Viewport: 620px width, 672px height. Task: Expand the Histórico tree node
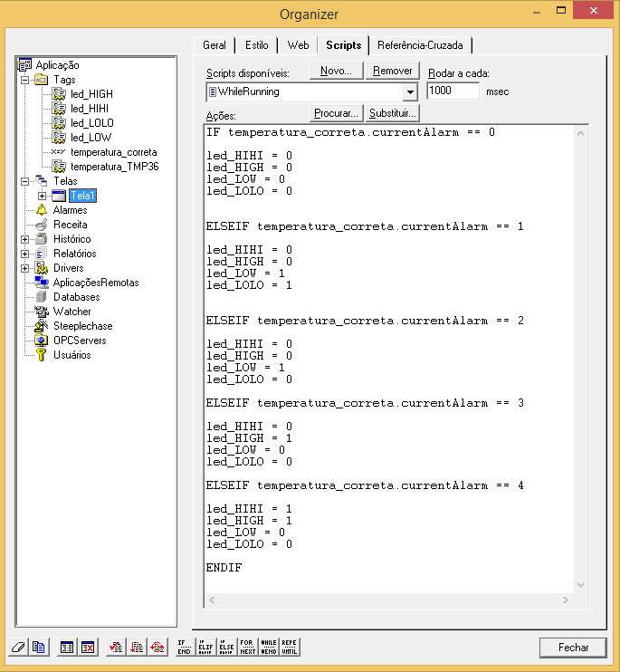point(24,239)
